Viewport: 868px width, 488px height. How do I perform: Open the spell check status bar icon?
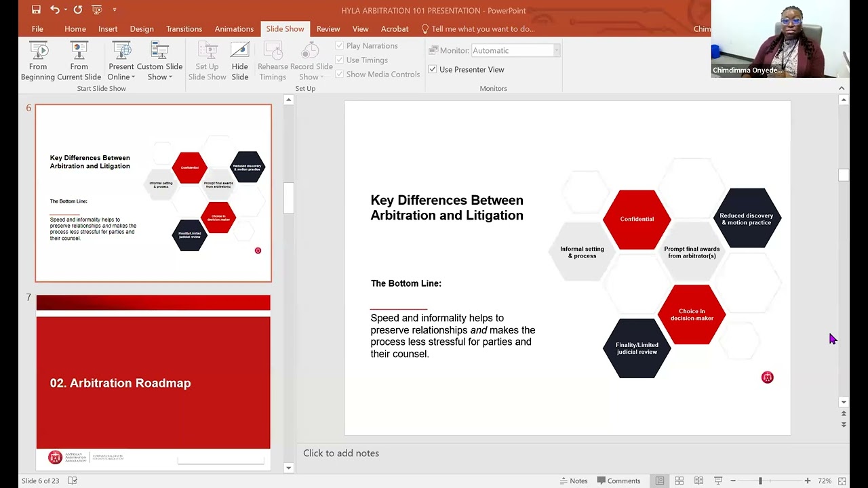[x=73, y=481]
